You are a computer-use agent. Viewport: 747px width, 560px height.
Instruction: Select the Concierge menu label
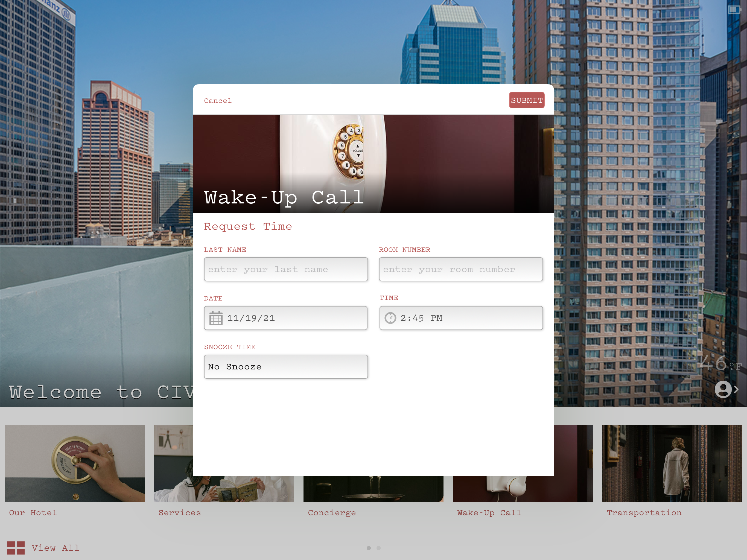(x=332, y=513)
